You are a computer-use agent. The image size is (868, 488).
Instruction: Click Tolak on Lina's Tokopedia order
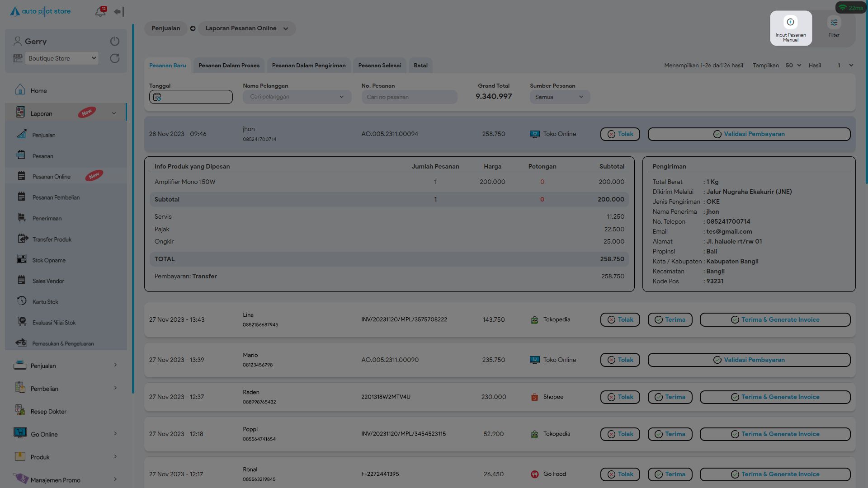[x=620, y=320]
